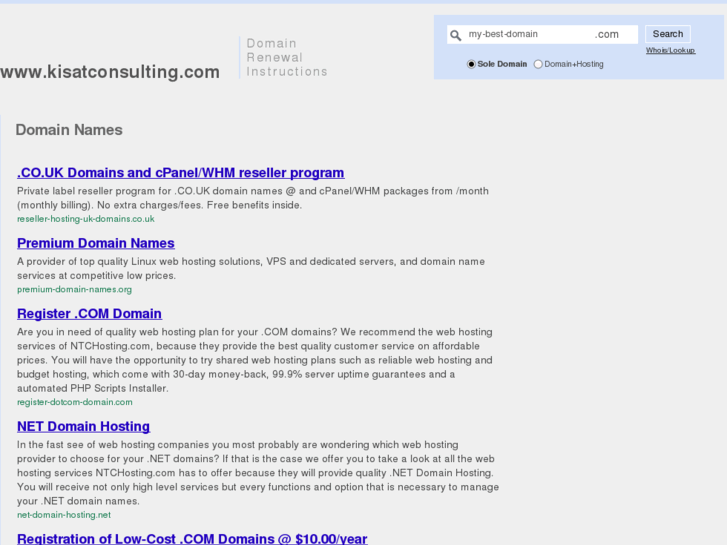Open Registration of Low-Cost .COM Domains link

(192, 539)
